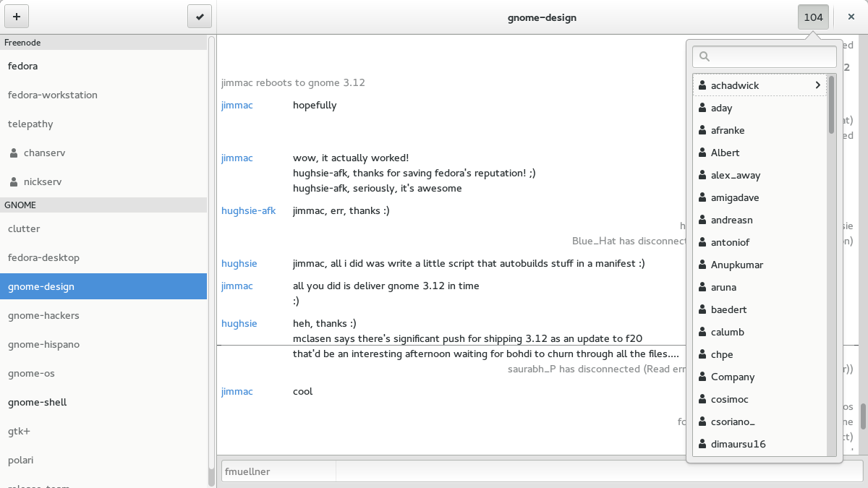Click the user list popover scrollbar

832,105
